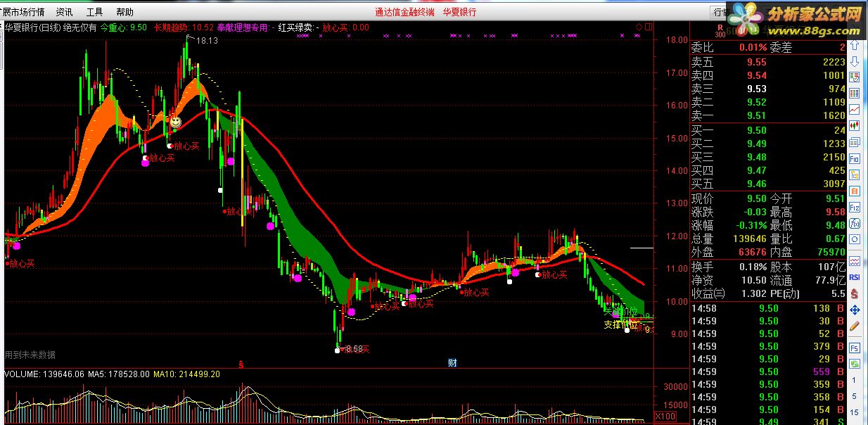Click the green refresh icon
The width and height of the screenshot is (868, 425).
(x=855, y=364)
